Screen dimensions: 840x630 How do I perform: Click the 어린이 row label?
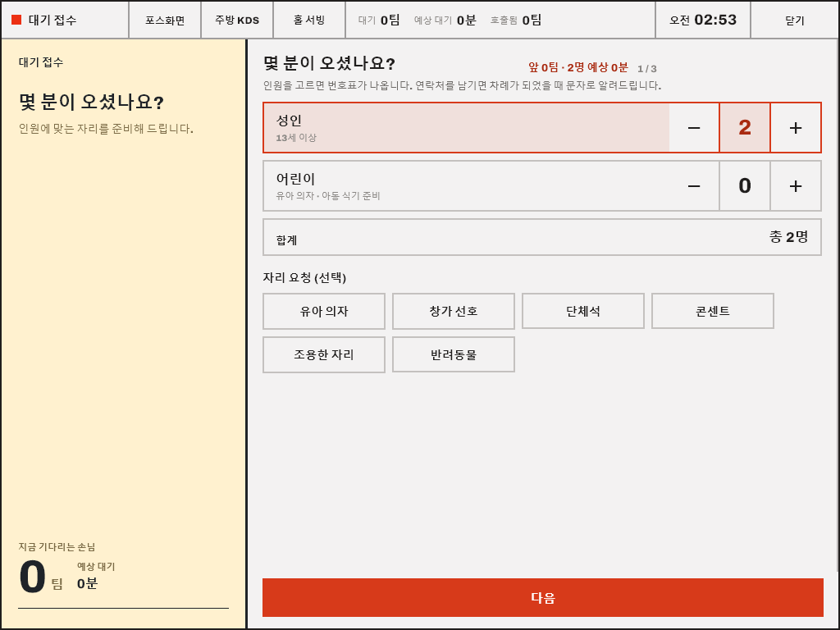(x=295, y=179)
